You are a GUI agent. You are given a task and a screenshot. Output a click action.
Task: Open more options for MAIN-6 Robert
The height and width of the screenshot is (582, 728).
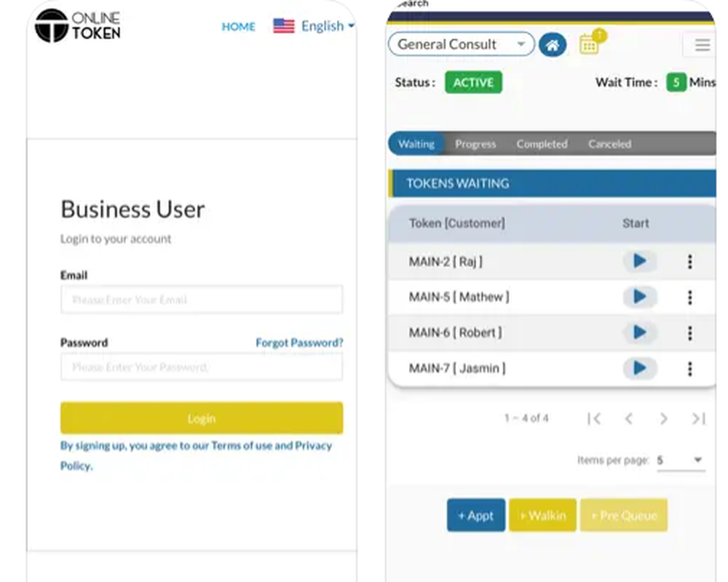tap(689, 333)
